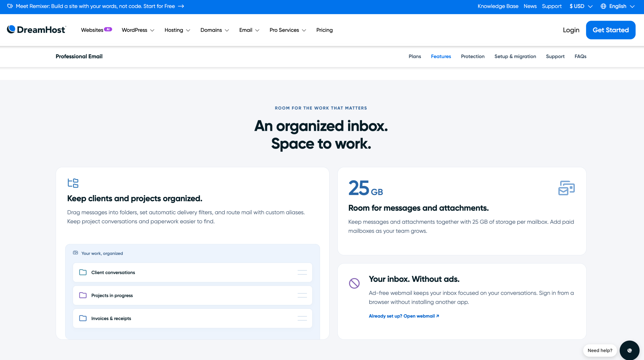Open the Websites menu item
Image resolution: width=644 pixels, height=360 pixels.
click(x=92, y=30)
